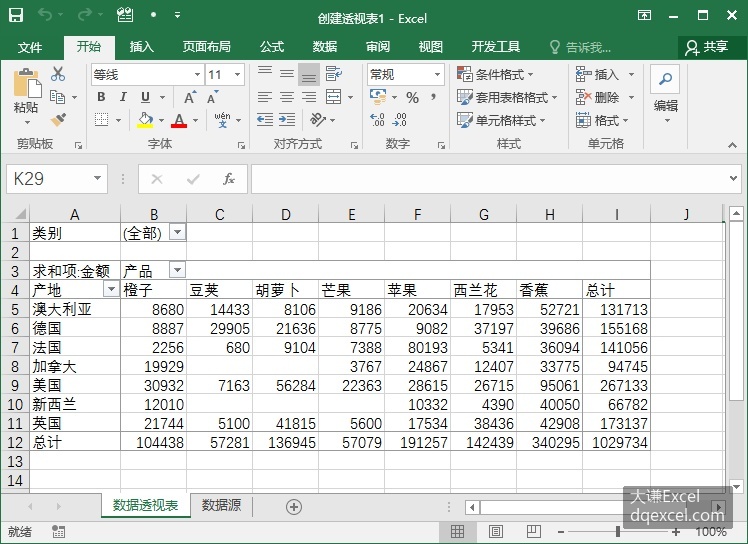Click the accounting number format icon
Image resolution: width=748 pixels, height=544 pixels.
[x=378, y=97]
